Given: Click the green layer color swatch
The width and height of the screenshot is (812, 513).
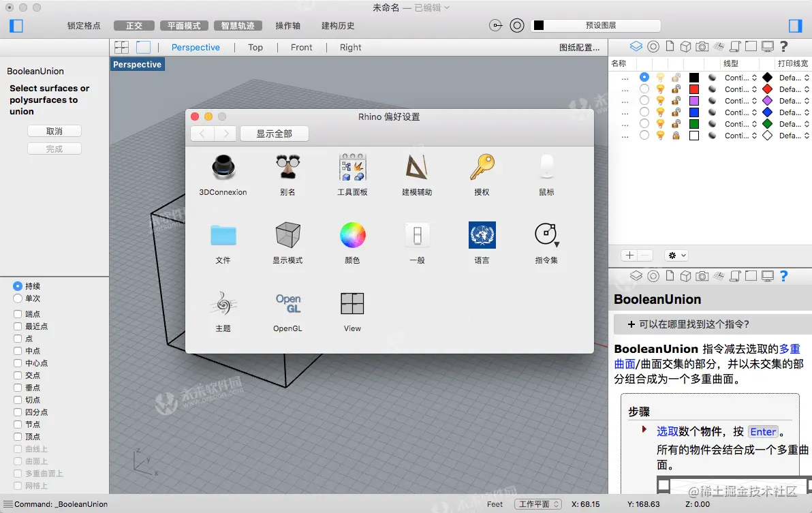Looking at the screenshot, I should click(x=694, y=124).
